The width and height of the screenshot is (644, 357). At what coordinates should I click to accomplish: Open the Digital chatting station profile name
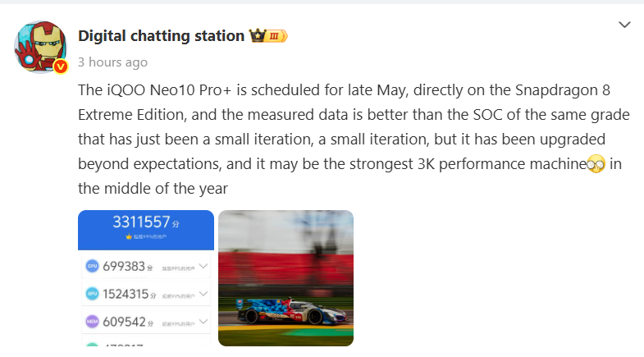click(161, 36)
